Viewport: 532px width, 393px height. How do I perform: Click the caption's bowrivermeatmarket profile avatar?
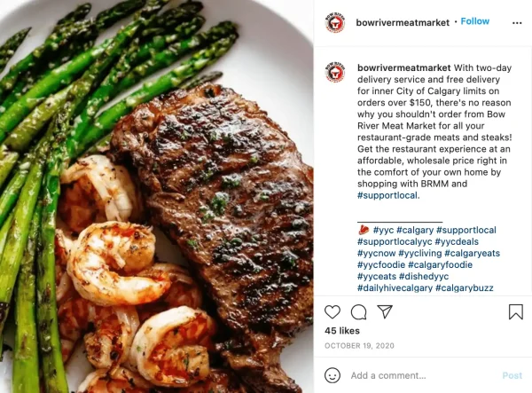pos(335,72)
